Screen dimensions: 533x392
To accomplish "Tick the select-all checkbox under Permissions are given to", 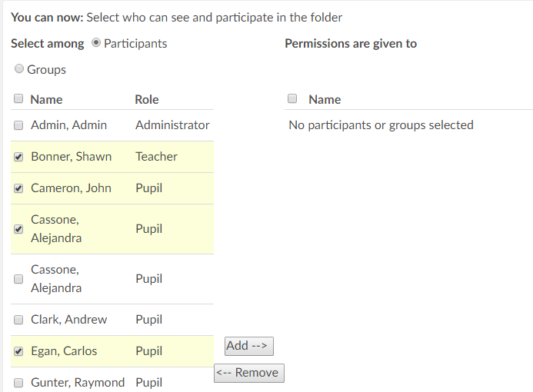I will click(x=292, y=99).
